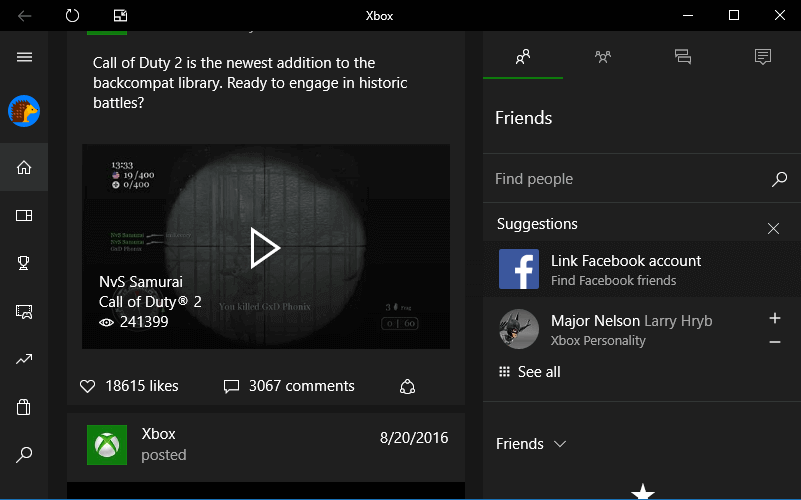The height and width of the screenshot is (500, 801).
Task: Click the 18615 likes text
Action: click(142, 386)
